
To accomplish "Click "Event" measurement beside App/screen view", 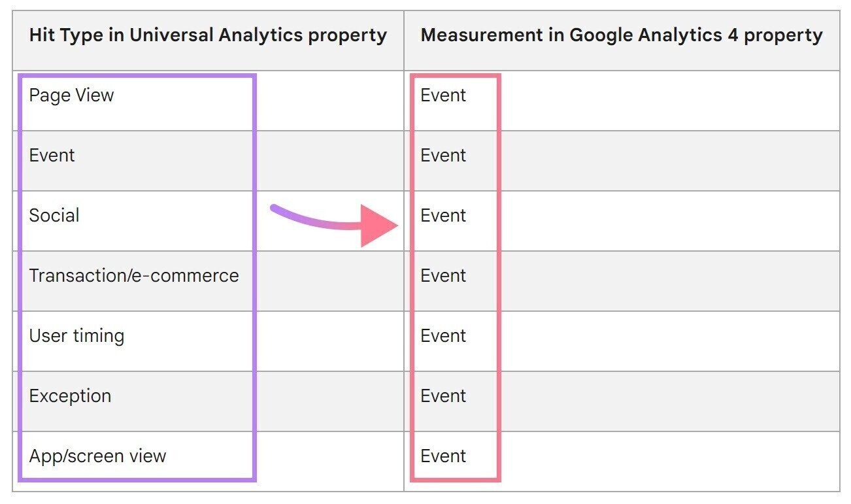I will [x=443, y=456].
